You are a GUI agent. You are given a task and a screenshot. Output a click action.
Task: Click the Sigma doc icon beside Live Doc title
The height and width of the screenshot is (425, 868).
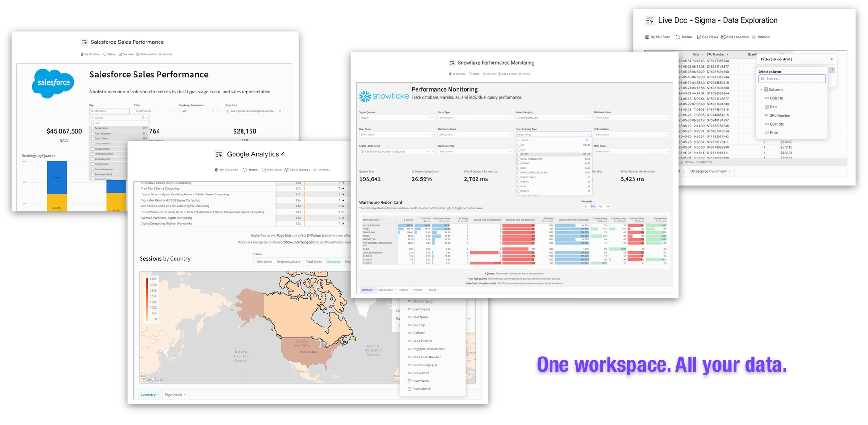tap(650, 21)
